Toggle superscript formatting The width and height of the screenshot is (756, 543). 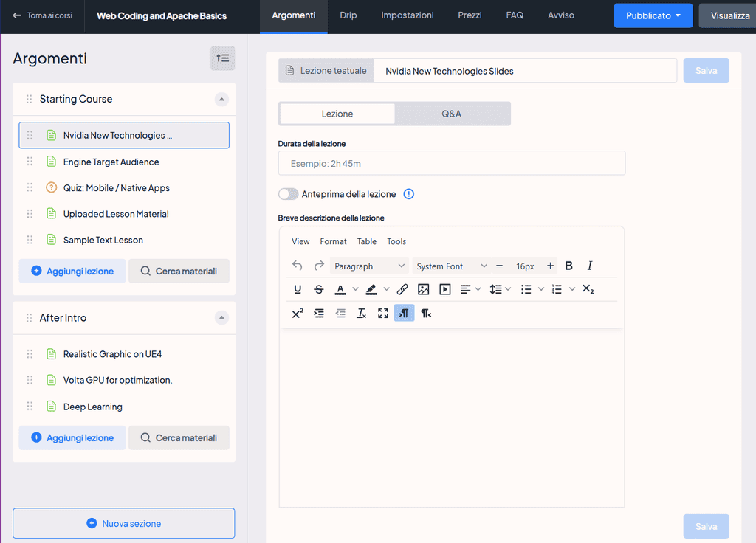click(x=298, y=313)
